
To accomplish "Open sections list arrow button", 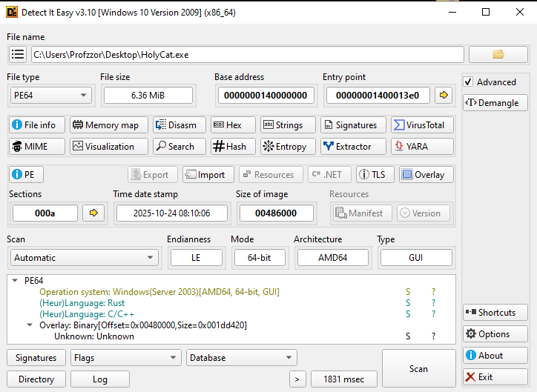I will [x=93, y=213].
